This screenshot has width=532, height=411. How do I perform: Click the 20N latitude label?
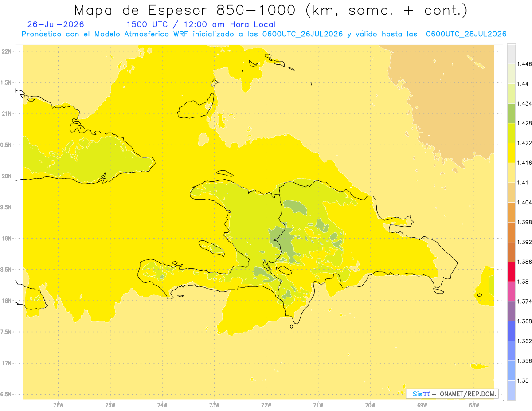[x=6, y=176]
